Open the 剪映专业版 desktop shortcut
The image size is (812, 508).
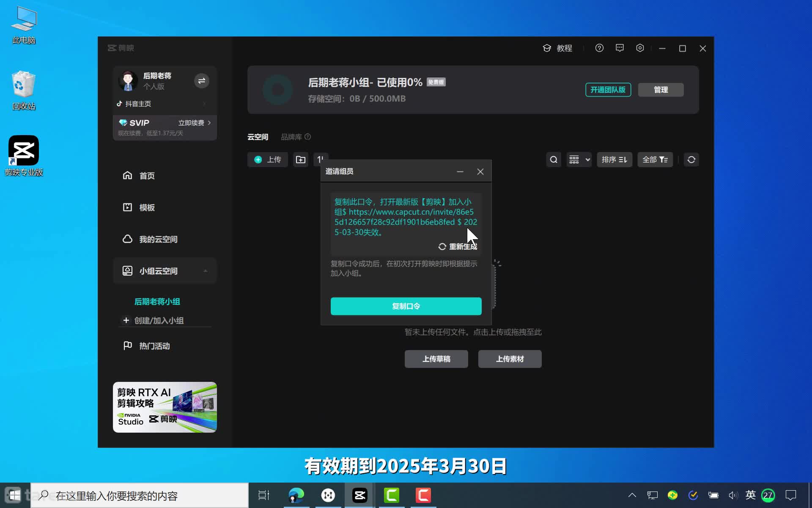pos(24,156)
